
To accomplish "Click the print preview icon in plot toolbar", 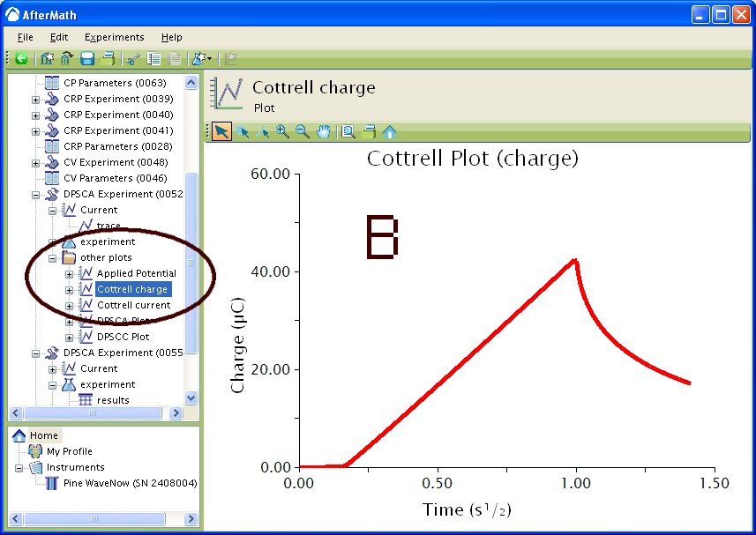I will tap(348, 131).
